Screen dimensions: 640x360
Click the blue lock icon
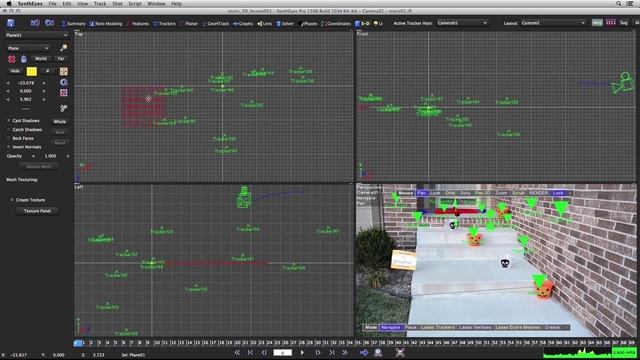24,59
